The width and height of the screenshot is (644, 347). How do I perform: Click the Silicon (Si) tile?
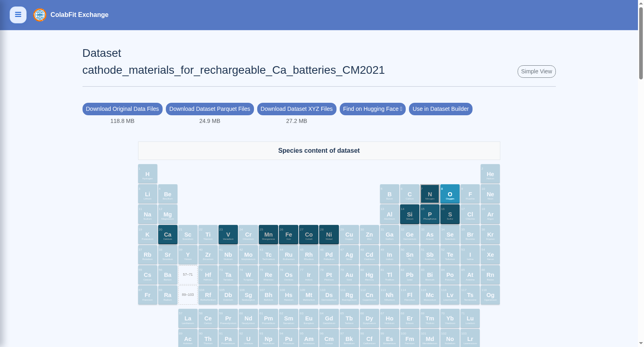pos(410,214)
